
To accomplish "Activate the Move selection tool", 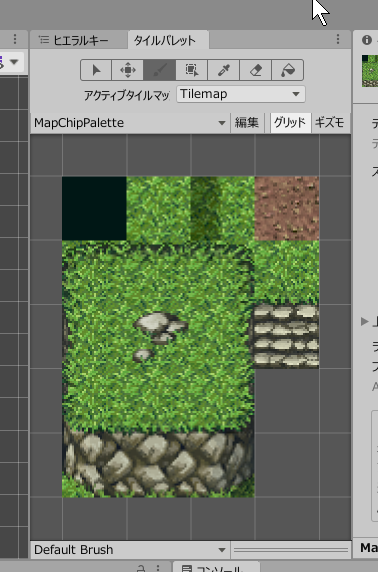I will [127, 70].
